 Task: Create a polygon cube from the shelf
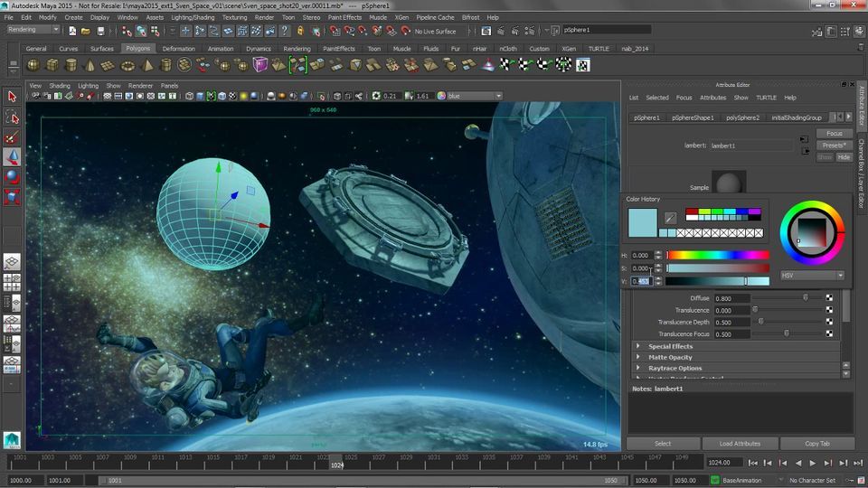[x=52, y=65]
